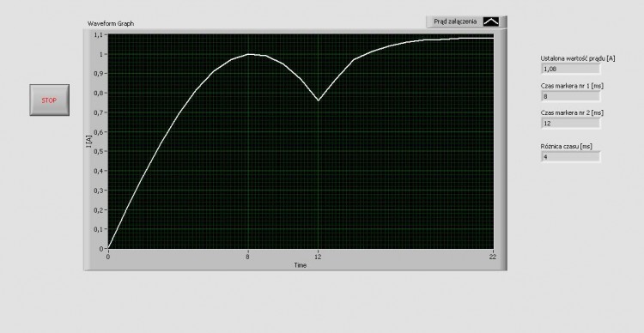Click x-axis end value 22
This screenshot has height=333, width=644.
[x=493, y=257]
